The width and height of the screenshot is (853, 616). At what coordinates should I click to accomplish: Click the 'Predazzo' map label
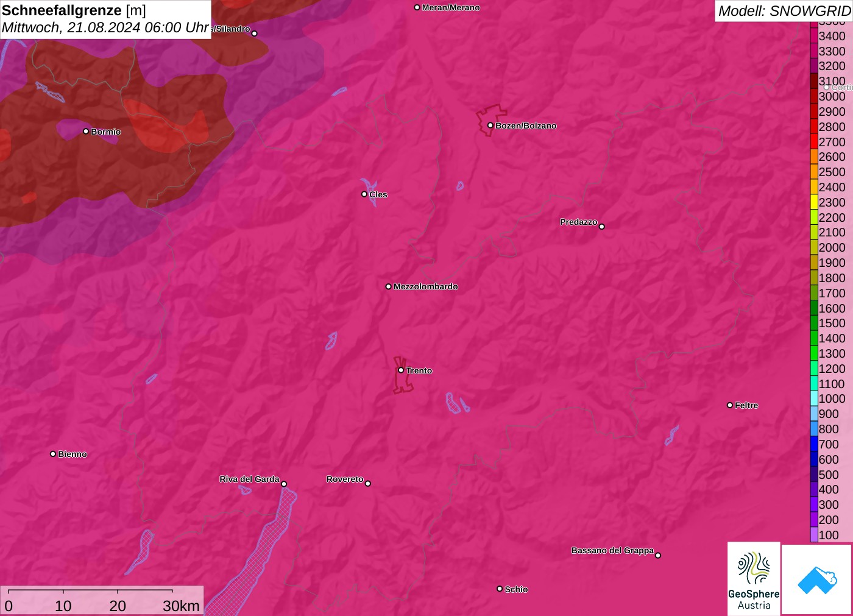[579, 222]
